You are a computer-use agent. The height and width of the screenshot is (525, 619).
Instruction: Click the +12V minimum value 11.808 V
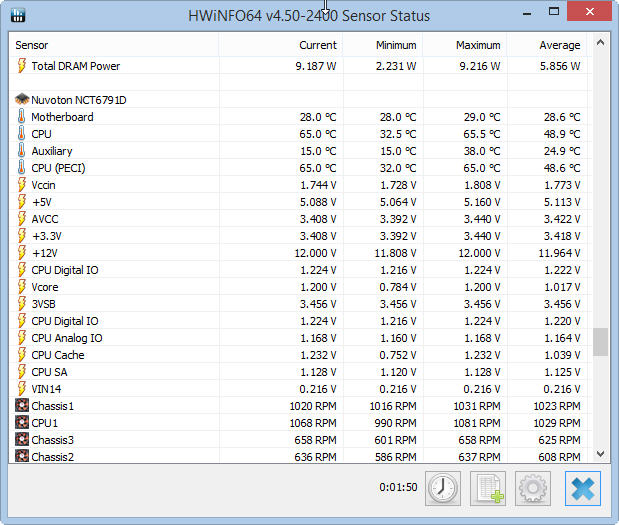tap(395, 253)
